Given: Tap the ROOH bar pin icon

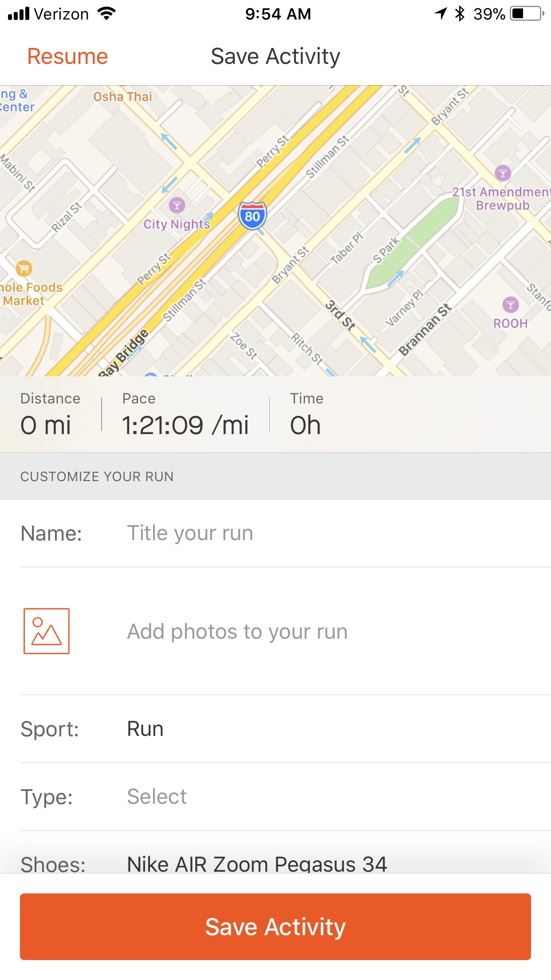Looking at the screenshot, I should (x=510, y=305).
